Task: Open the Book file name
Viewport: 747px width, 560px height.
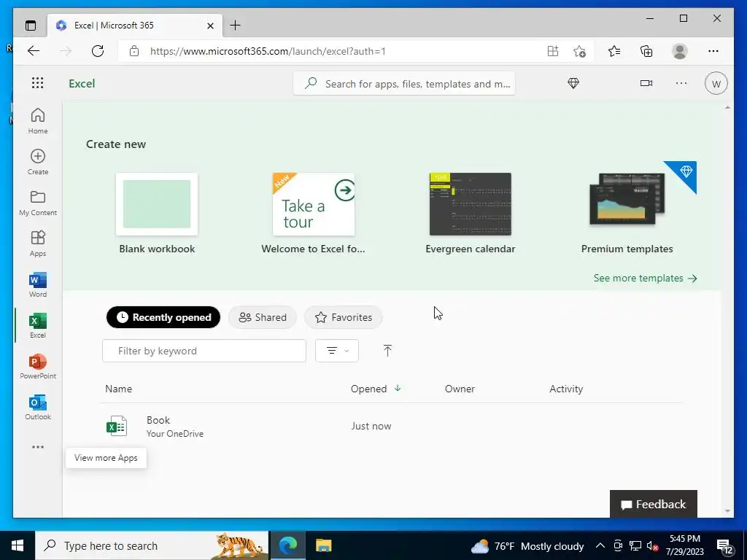Action: click(x=158, y=420)
